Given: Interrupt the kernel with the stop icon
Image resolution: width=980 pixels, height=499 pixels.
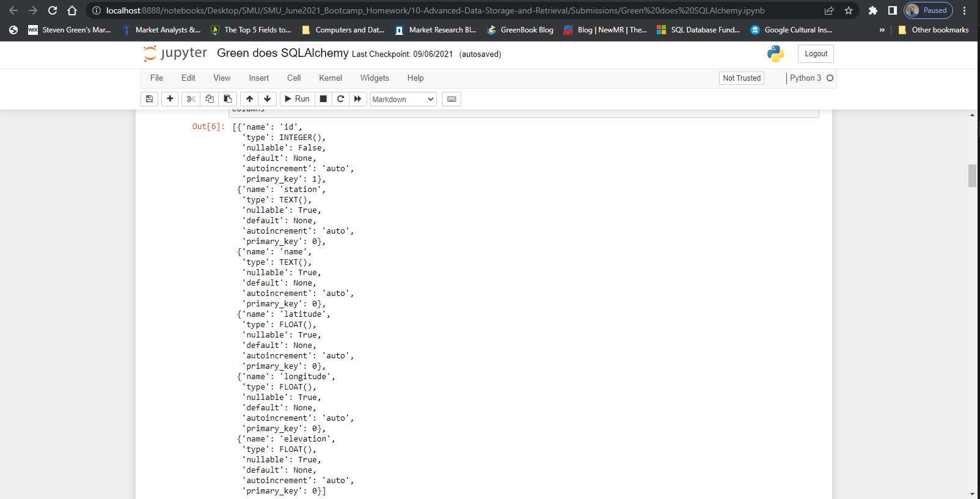Looking at the screenshot, I should 323,99.
